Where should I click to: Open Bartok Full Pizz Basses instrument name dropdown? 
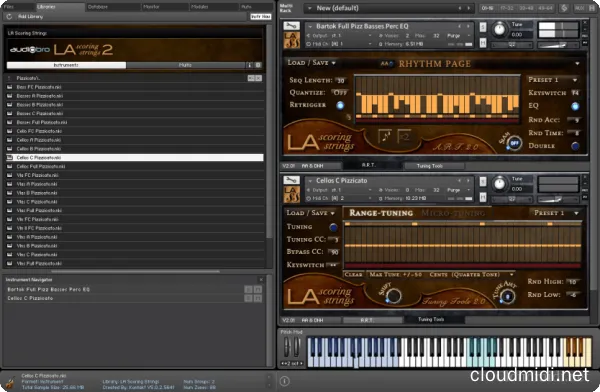coord(310,26)
